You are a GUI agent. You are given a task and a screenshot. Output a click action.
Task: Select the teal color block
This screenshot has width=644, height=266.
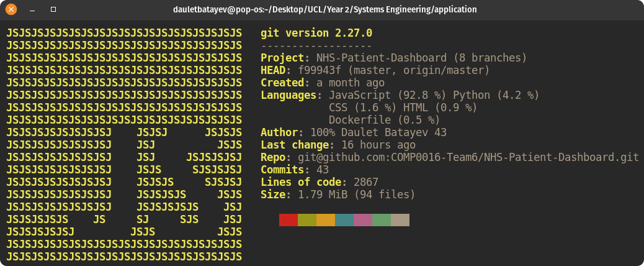pyautogui.click(x=344, y=220)
